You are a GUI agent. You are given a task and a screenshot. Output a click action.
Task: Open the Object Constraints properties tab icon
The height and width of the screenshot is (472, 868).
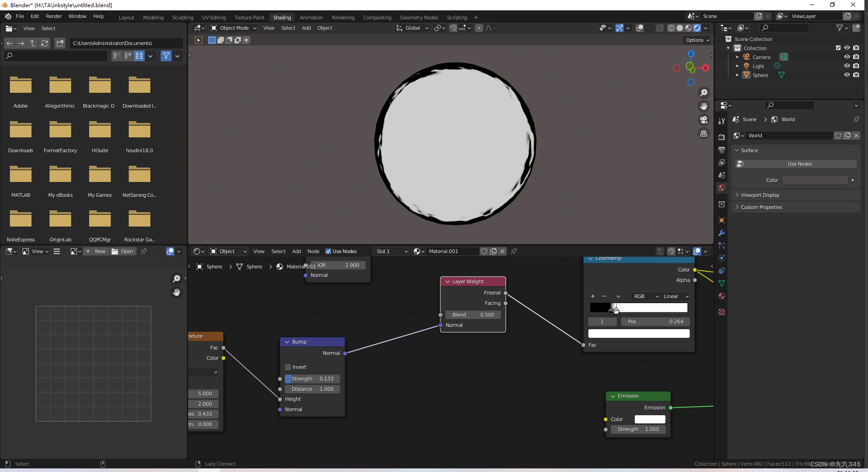point(722,271)
